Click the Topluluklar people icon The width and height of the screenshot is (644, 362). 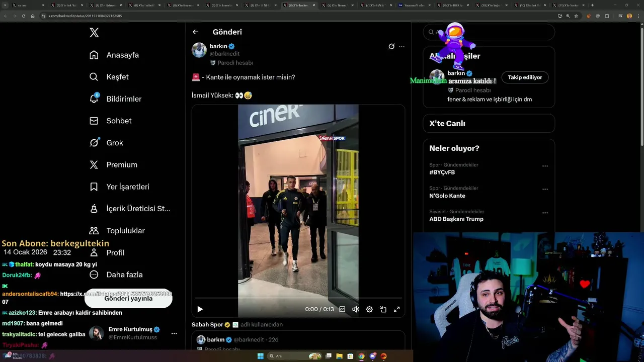click(x=94, y=231)
